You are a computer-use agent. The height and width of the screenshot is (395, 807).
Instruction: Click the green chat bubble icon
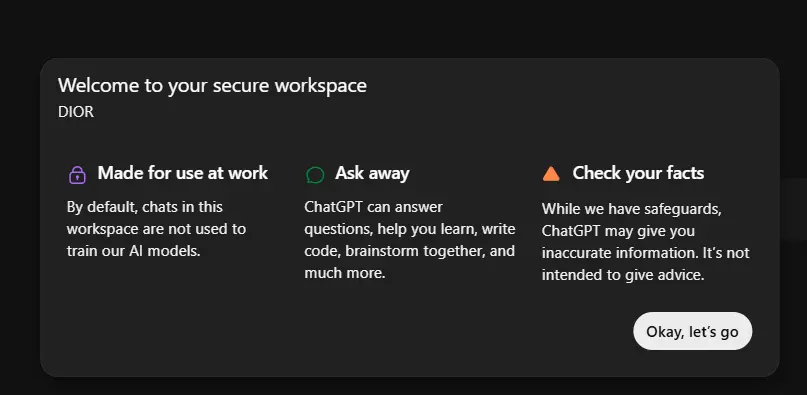point(315,175)
